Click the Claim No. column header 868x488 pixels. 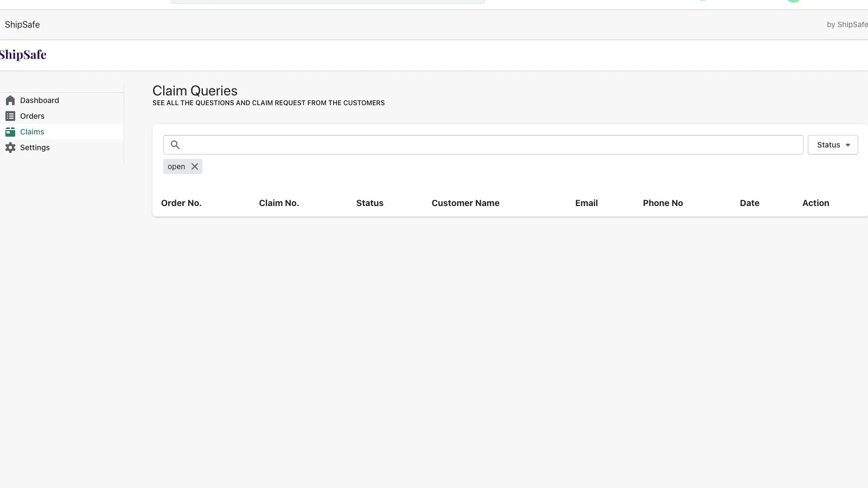pyautogui.click(x=279, y=203)
